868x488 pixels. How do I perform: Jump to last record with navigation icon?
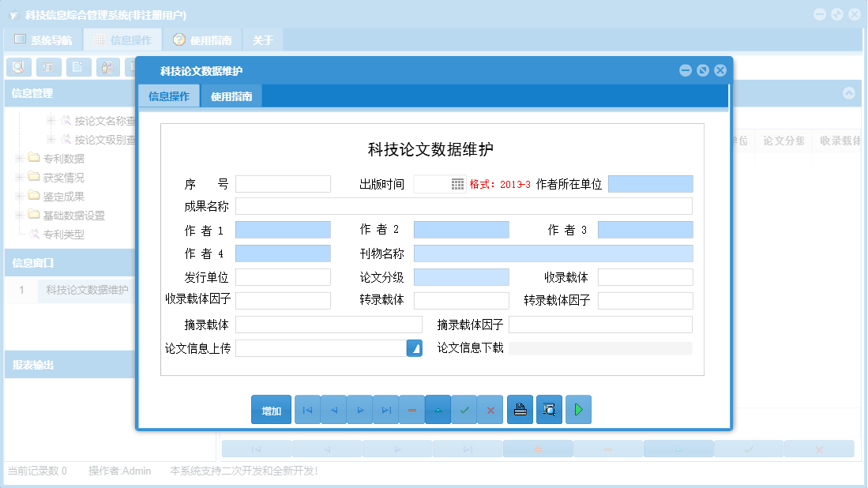pyautogui.click(x=385, y=409)
